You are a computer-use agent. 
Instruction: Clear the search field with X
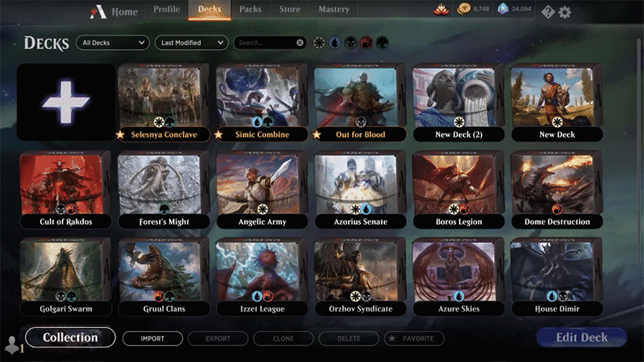tap(300, 42)
